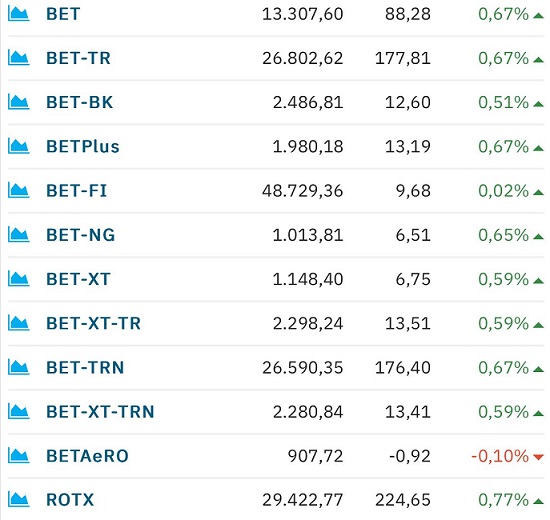Open the chart icon for BET-TR
550x520 pixels.
coord(19,58)
